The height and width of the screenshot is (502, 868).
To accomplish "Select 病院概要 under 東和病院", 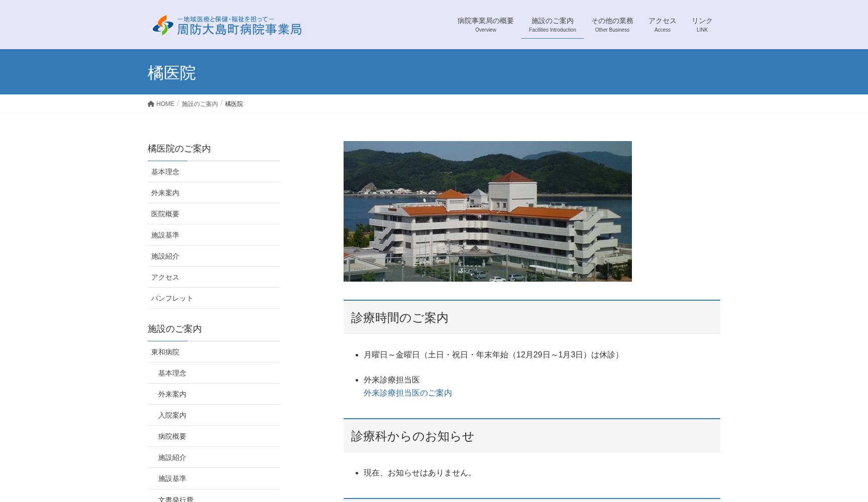I will [172, 436].
